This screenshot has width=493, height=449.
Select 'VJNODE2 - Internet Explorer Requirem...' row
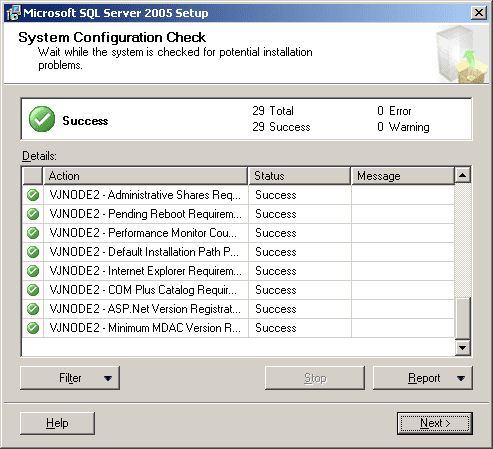click(238, 271)
